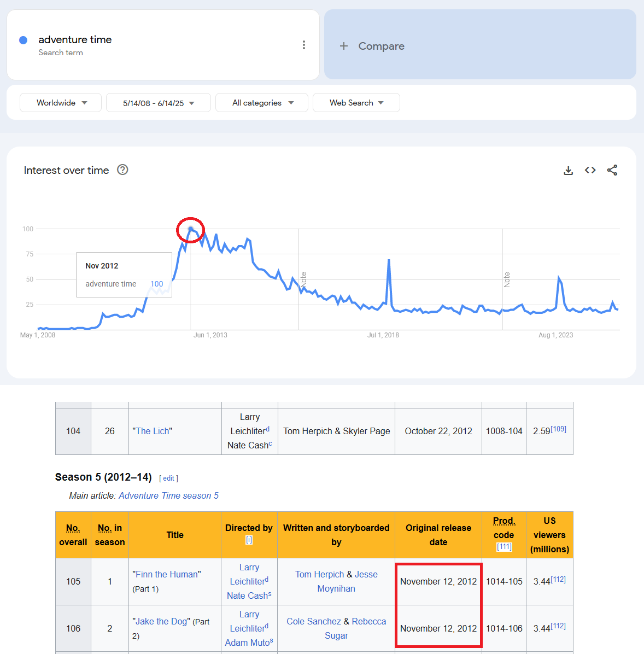Open Larry Leichliter link in row 106
The image size is (644, 654).
tap(249, 622)
